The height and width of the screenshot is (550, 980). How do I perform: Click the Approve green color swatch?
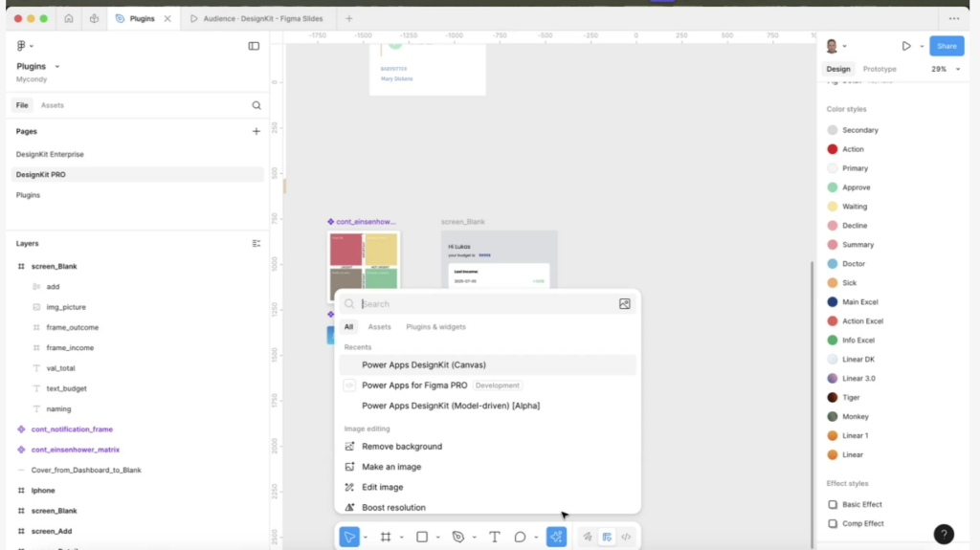[x=833, y=187]
